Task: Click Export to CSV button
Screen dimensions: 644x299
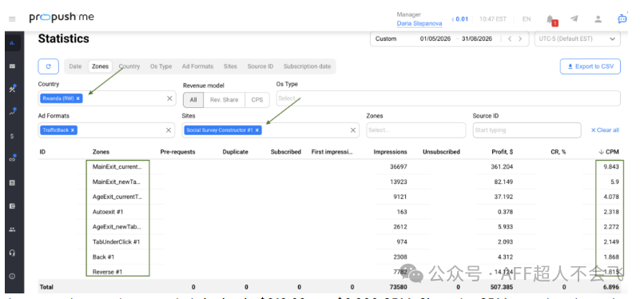Action: pyautogui.click(x=590, y=66)
